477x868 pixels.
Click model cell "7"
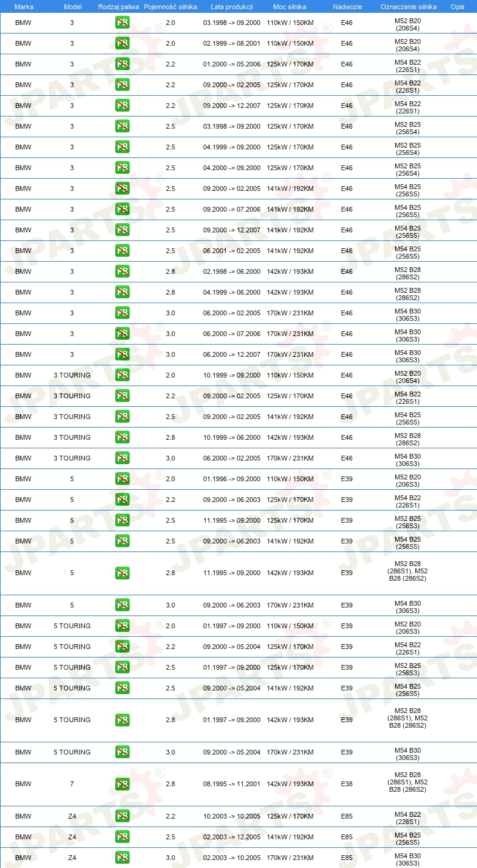72,784
